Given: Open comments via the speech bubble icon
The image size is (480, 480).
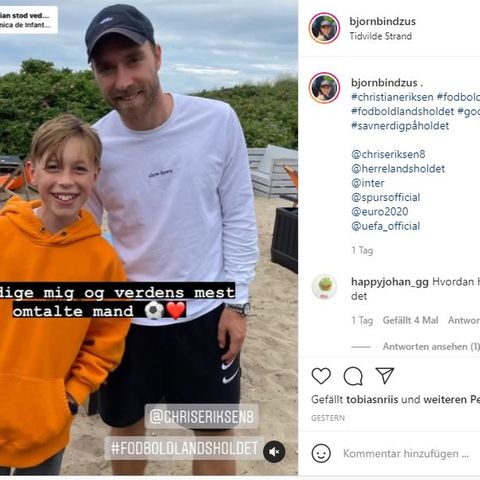Looking at the screenshot, I should (353, 376).
